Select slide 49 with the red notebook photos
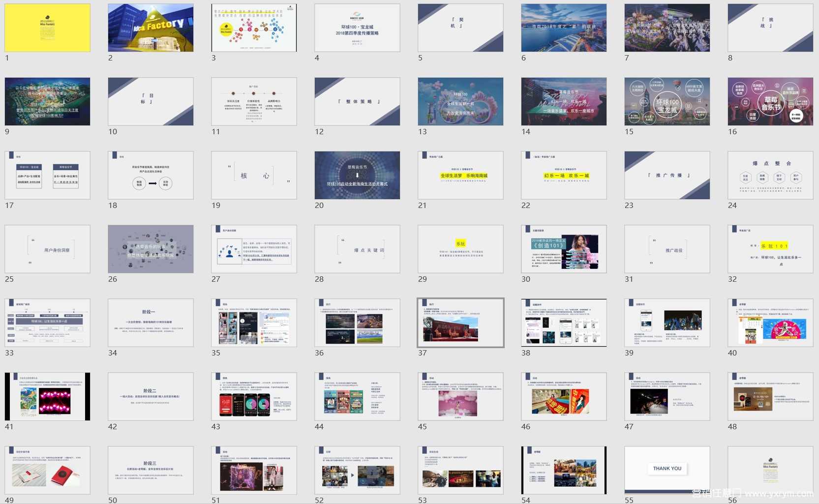 click(x=47, y=470)
